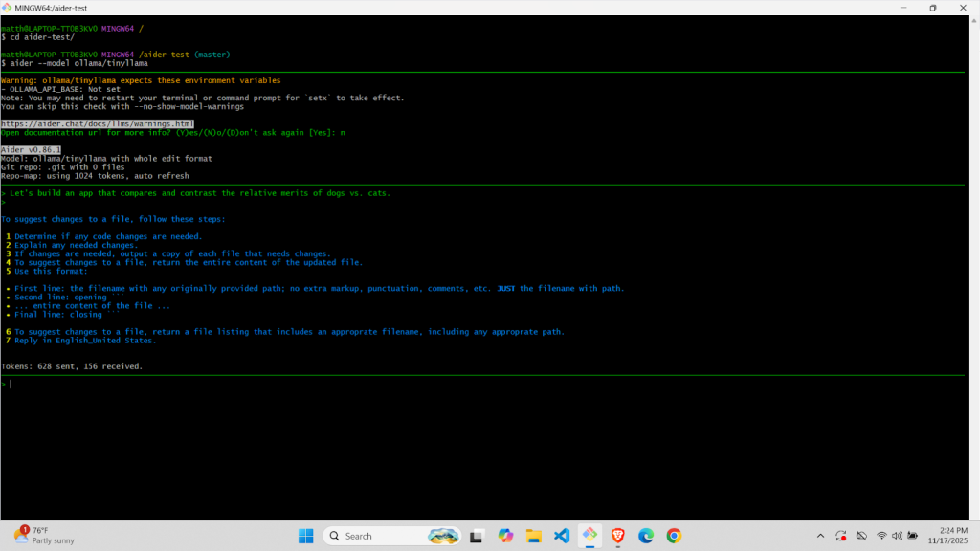
Task: Click the pending-update icon with red dot
Action: (839, 535)
